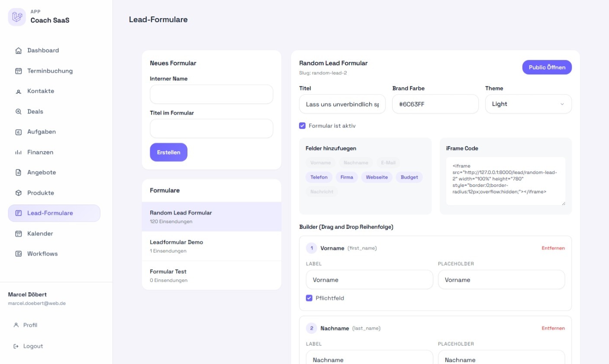Viewport: 609px width, 364px height.
Task: Click the Deals magnifier icon
Action: [x=19, y=112]
